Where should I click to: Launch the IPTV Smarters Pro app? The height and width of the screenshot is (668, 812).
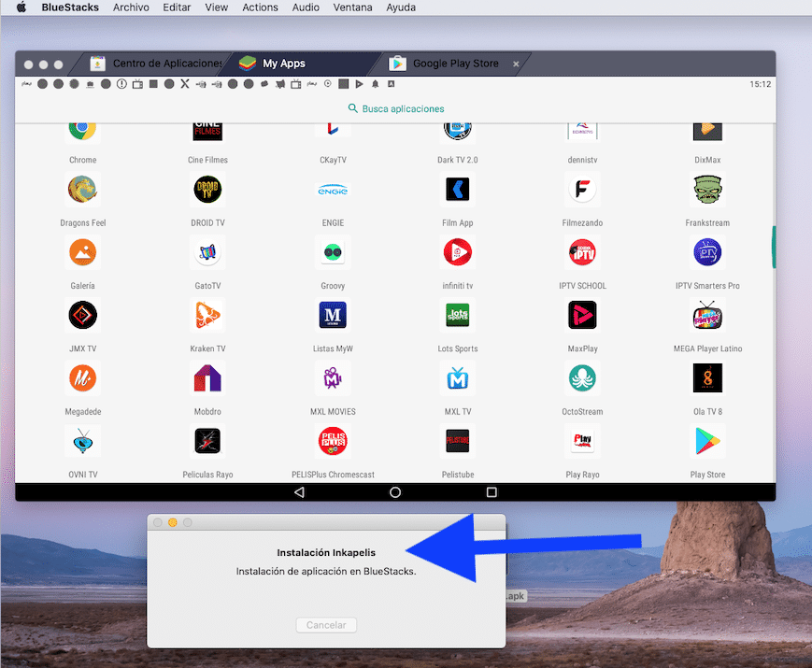tap(707, 252)
